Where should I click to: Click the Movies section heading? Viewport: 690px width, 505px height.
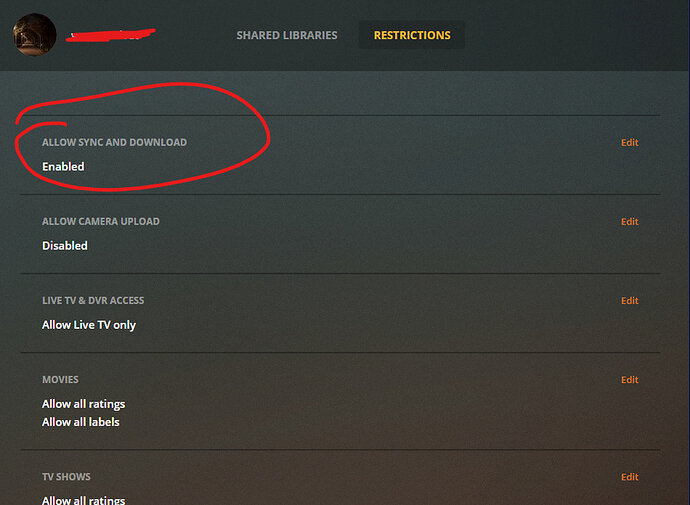pyautogui.click(x=60, y=380)
